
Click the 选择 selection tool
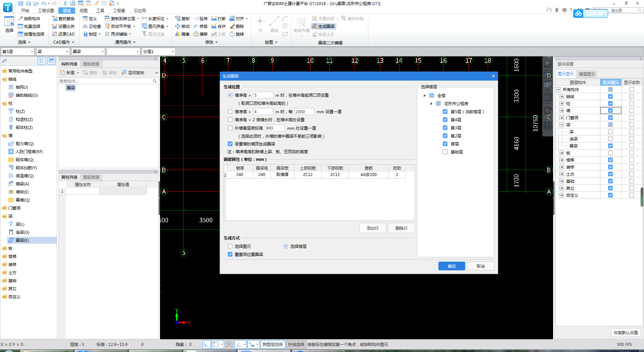(9, 25)
